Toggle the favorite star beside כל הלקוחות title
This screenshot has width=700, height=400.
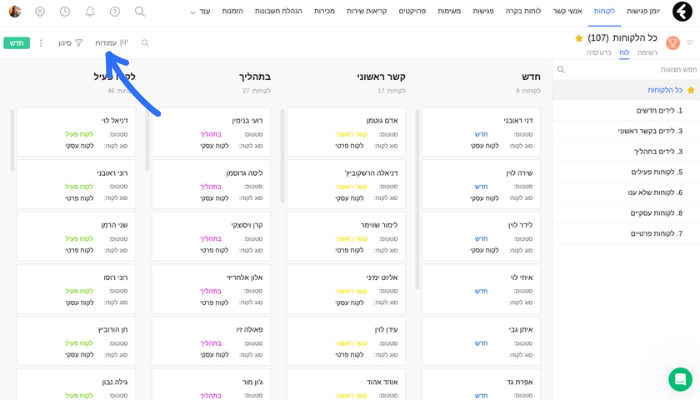coord(579,38)
